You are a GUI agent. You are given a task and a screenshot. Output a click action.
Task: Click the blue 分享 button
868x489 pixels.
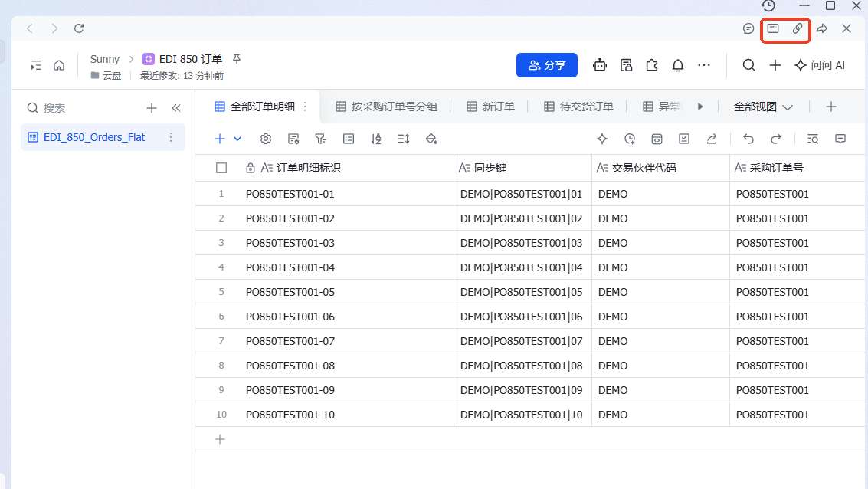547,65
